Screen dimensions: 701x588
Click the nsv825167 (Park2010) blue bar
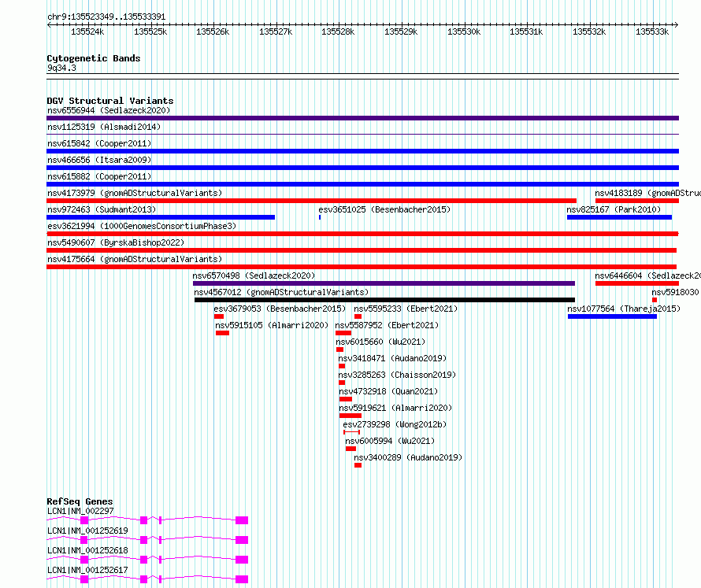619,217
